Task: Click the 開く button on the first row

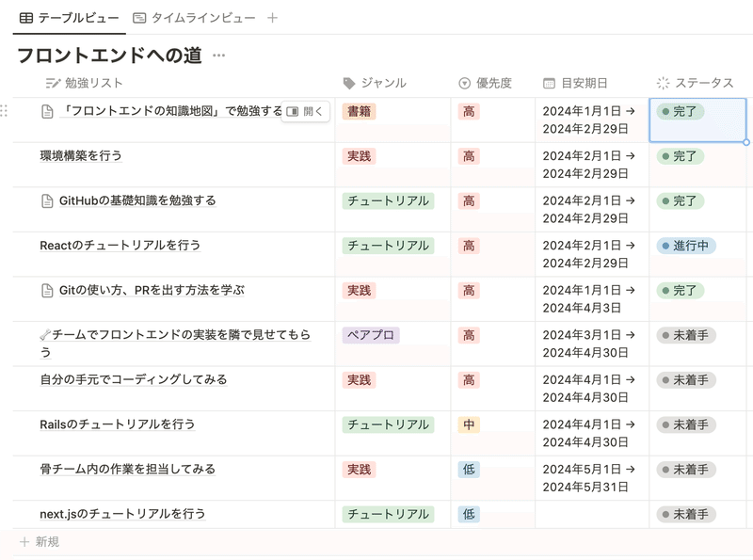Action: [x=305, y=111]
